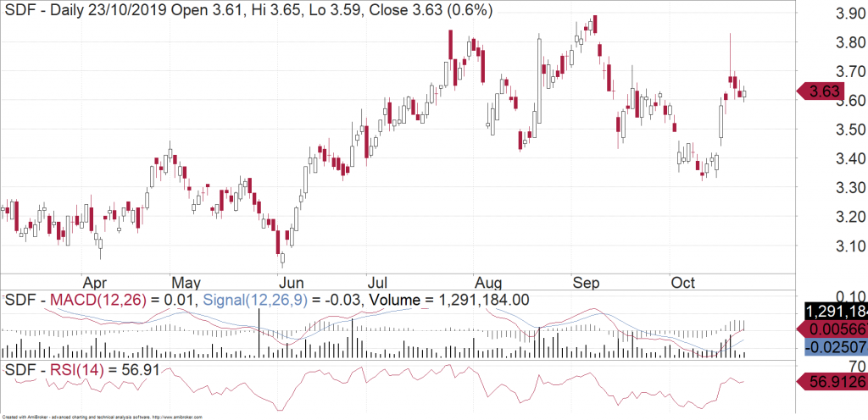
Task: Select the blue Signal value marker -0.02507
Action: pyautogui.click(x=833, y=348)
